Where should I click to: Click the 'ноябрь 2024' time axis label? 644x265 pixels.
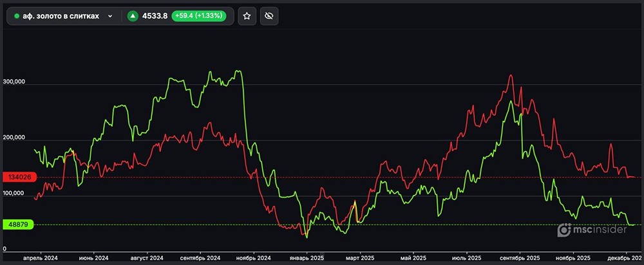click(x=253, y=257)
